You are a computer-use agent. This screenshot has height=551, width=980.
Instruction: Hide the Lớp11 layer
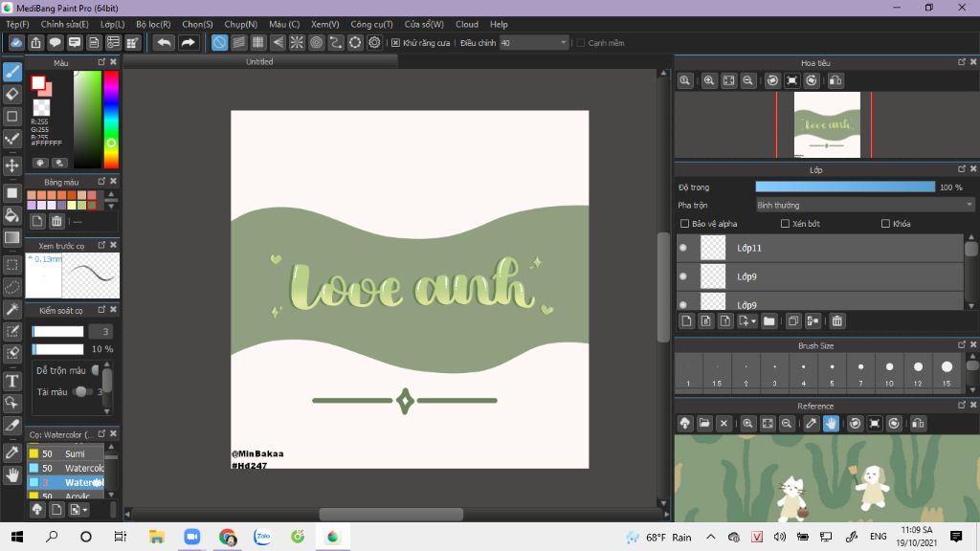point(683,248)
